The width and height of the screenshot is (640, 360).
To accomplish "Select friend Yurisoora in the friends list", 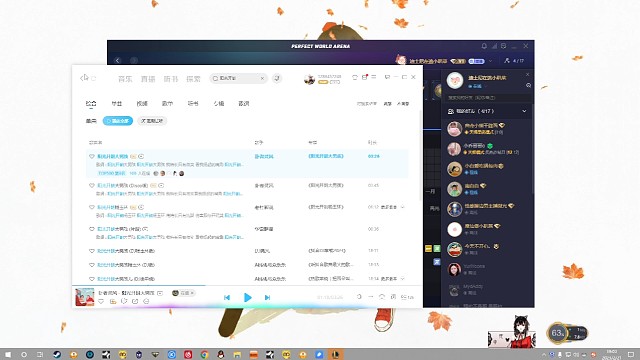I will pyautogui.click(x=487, y=269).
